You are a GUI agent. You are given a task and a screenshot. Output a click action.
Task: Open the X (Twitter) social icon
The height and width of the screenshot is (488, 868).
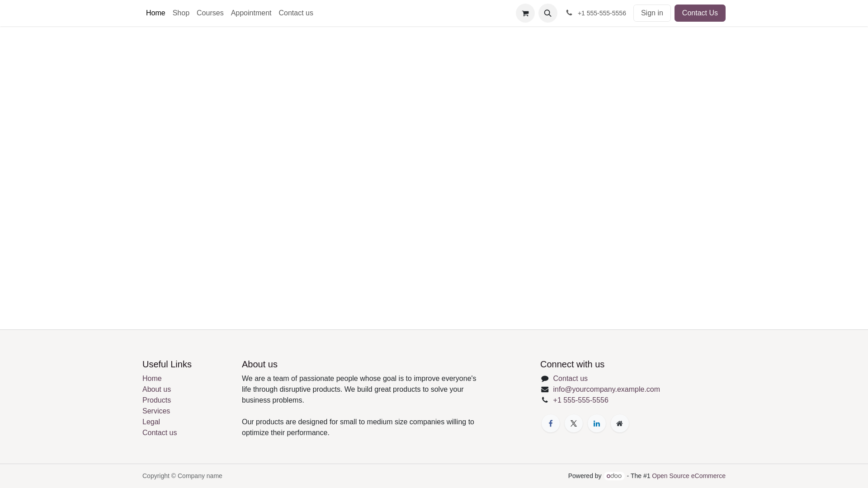click(x=573, y=423)
